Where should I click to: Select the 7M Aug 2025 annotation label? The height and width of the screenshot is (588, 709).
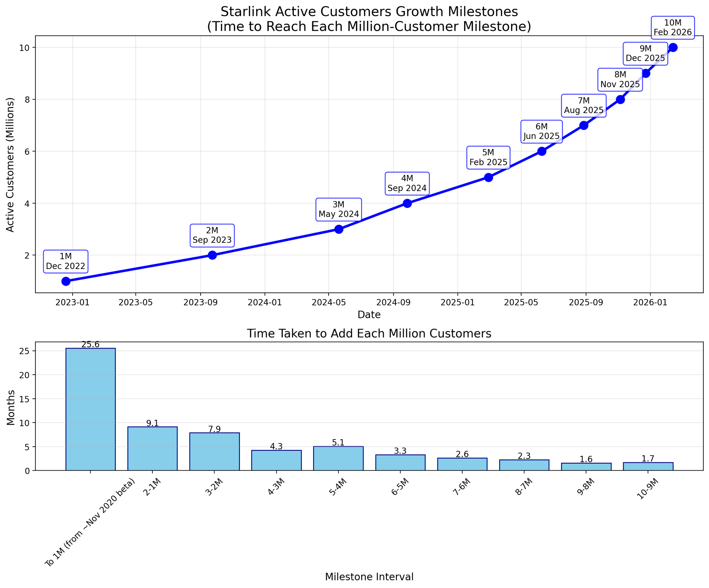(584, 106)
